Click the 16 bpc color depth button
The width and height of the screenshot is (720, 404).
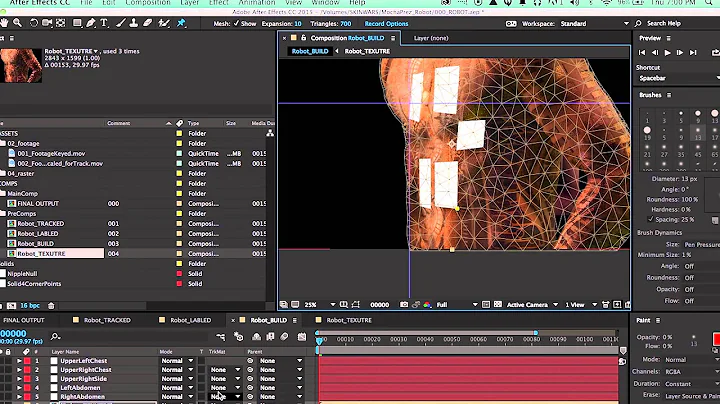tap(30, 306)
